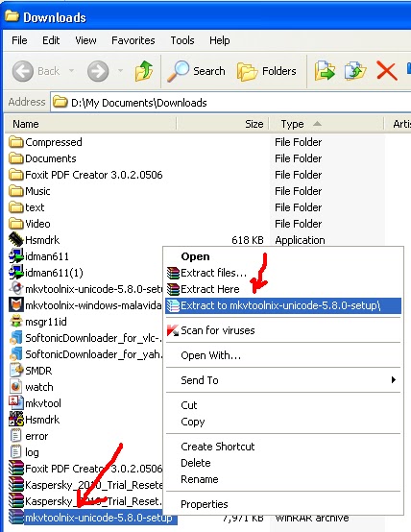Expand the Send To submenu
This screenshot has height=532, width=411.
pos(283,380)
